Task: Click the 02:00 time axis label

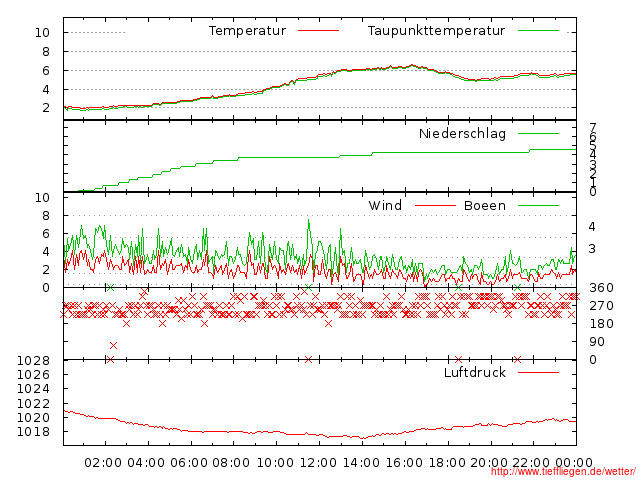Action: pos(103,463)
